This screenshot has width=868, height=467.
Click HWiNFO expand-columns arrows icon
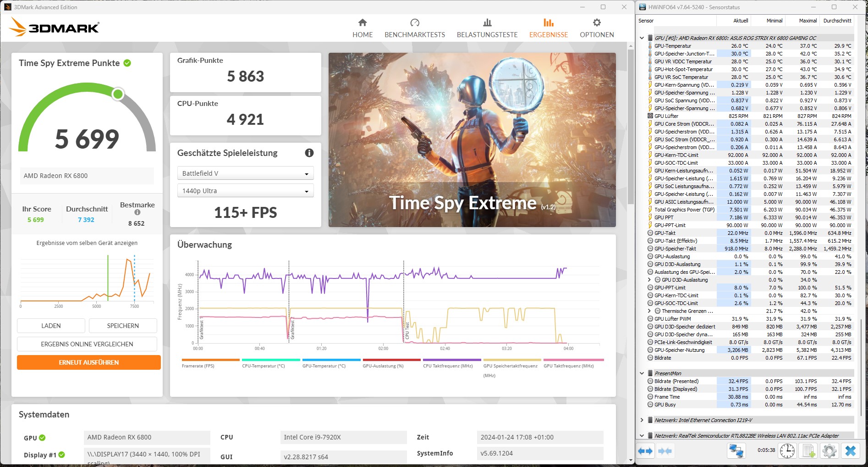645,451
